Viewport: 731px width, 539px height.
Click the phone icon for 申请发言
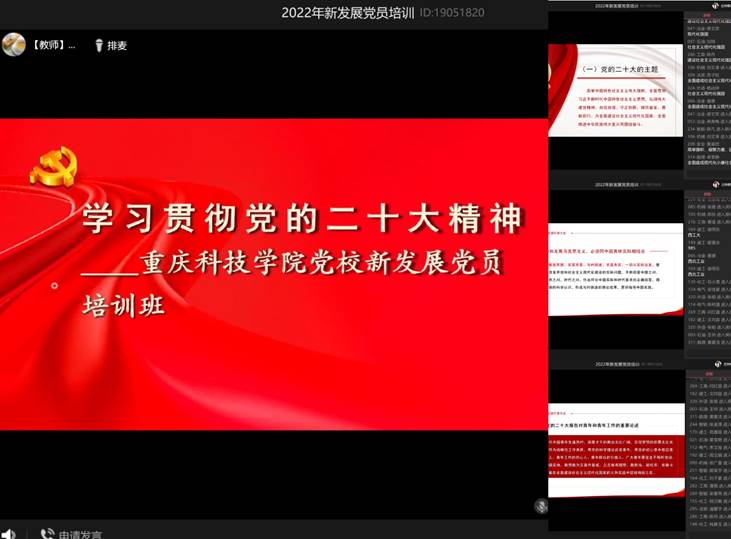point(47,534)
